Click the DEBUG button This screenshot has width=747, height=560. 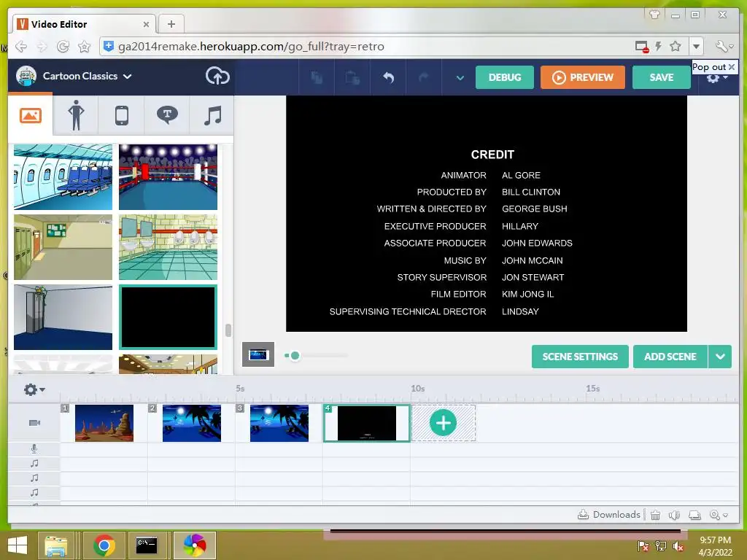pos(505,77)
